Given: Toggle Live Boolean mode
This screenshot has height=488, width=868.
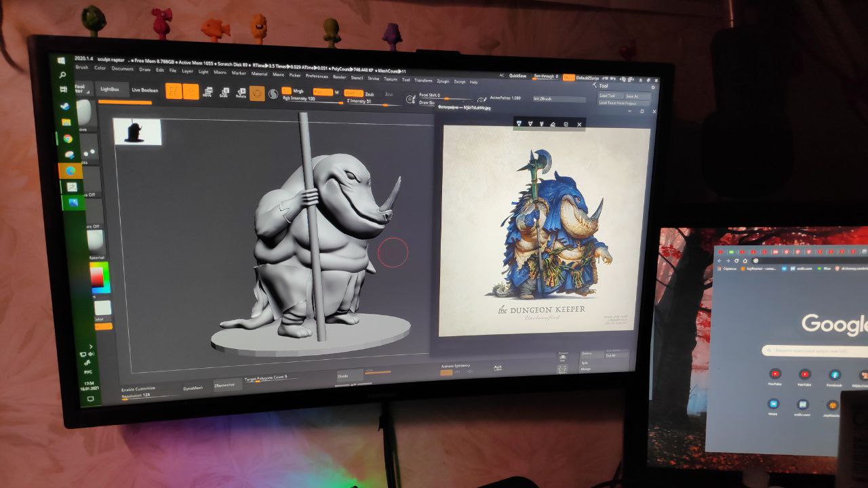Looking at the screenshot, I should coord(145,90).
